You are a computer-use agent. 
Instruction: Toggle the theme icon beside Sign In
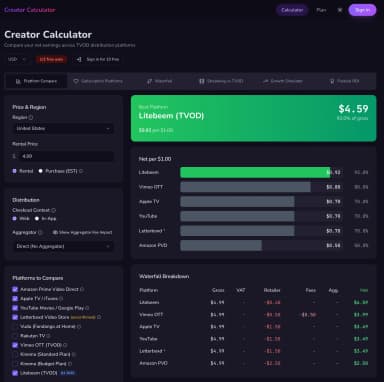pos(340,10)
